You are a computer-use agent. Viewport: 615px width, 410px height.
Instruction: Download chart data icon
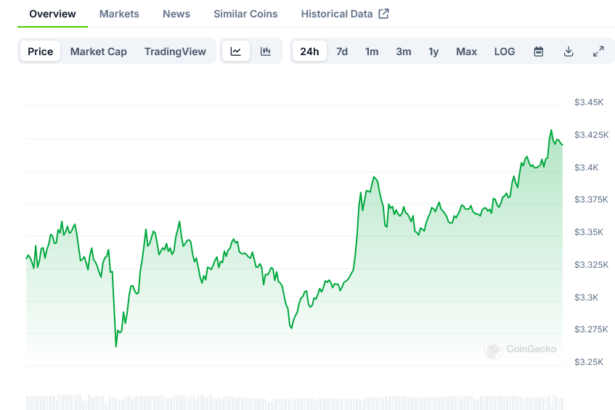point(568,51)
